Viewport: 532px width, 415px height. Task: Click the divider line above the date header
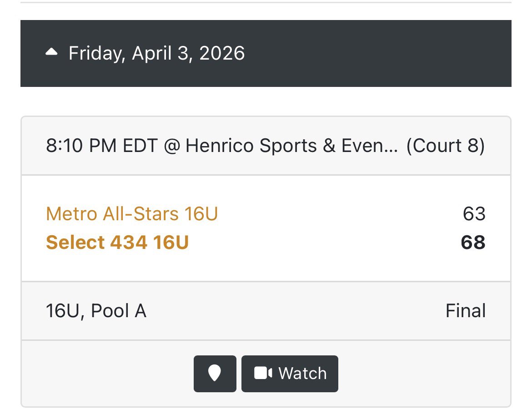266,2
